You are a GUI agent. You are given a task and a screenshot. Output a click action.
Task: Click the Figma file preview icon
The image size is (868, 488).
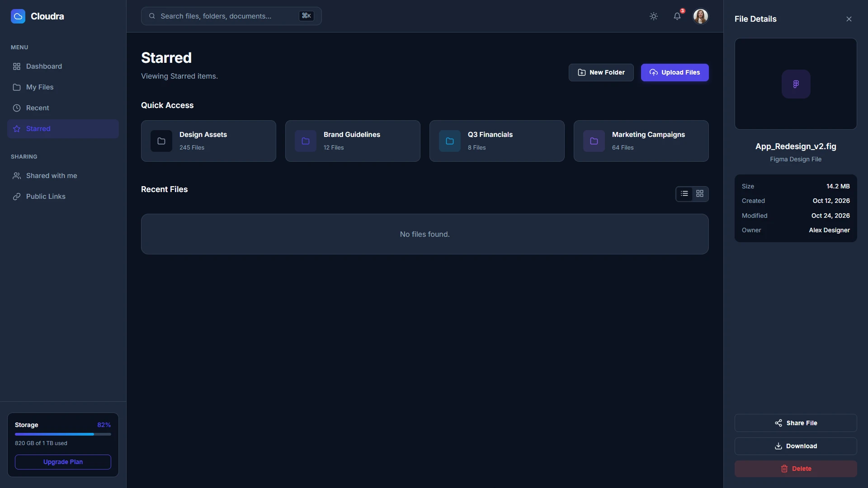[796, 84]
